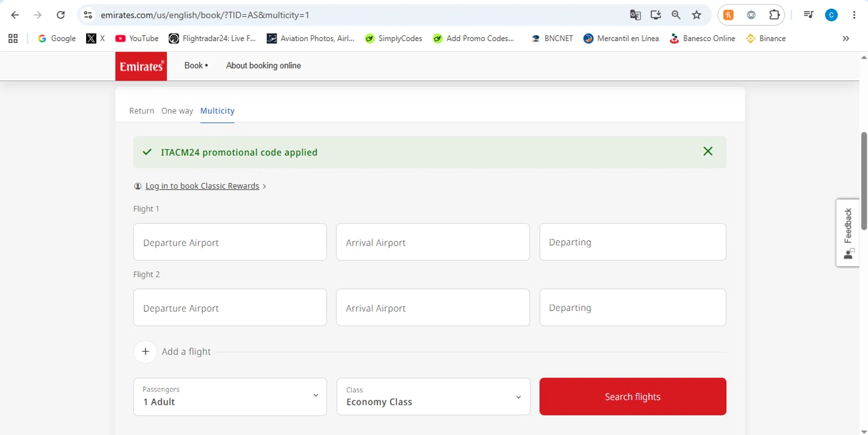Bookmark this page with the star
Viewport: 868px width, 435px height.
[x=697, y=15]
